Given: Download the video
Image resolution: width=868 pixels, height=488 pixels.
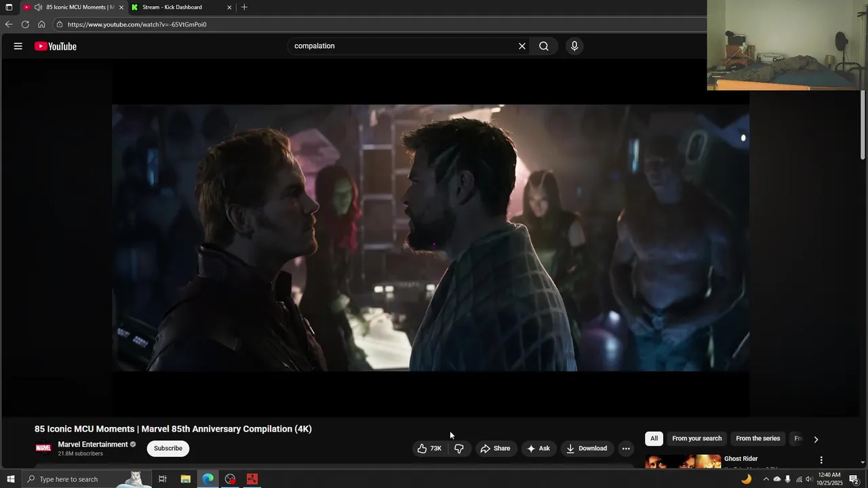Looking at the screenshot, I should click(x=587, y=449).
